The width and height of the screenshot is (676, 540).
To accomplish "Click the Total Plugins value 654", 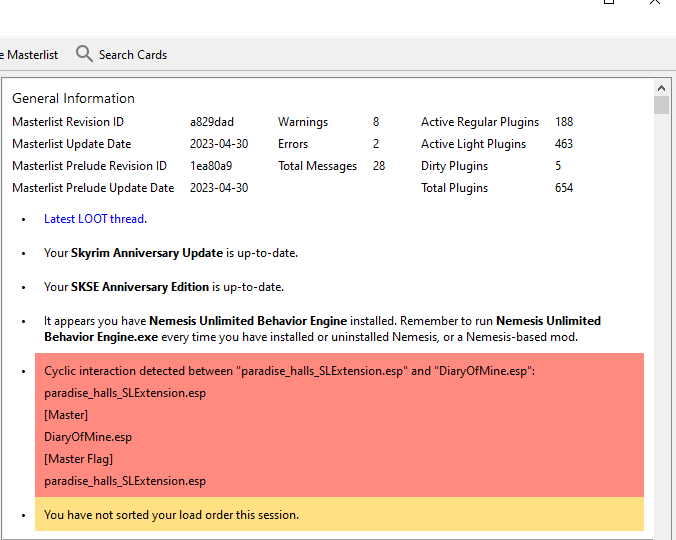I will [564, 188].
